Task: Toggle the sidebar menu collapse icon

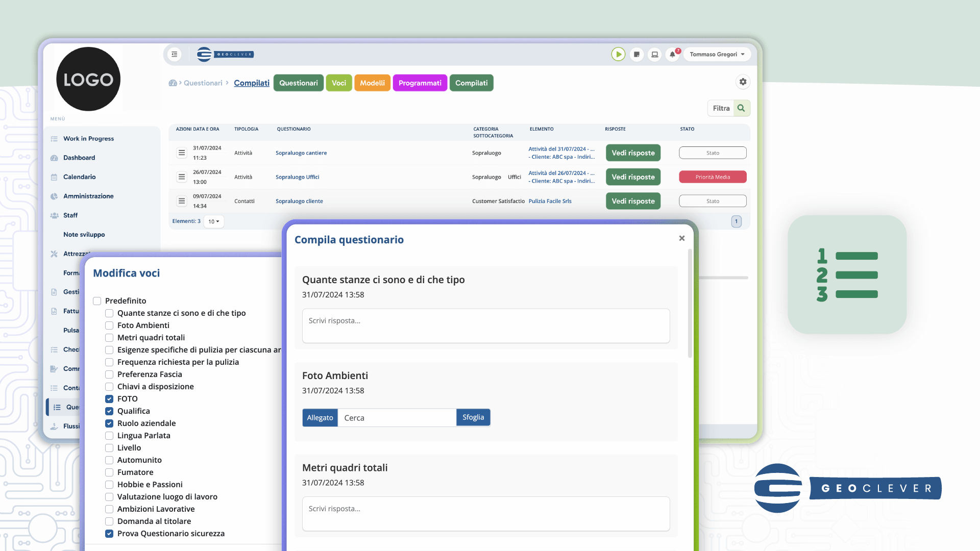Action: tap(175, 54)
